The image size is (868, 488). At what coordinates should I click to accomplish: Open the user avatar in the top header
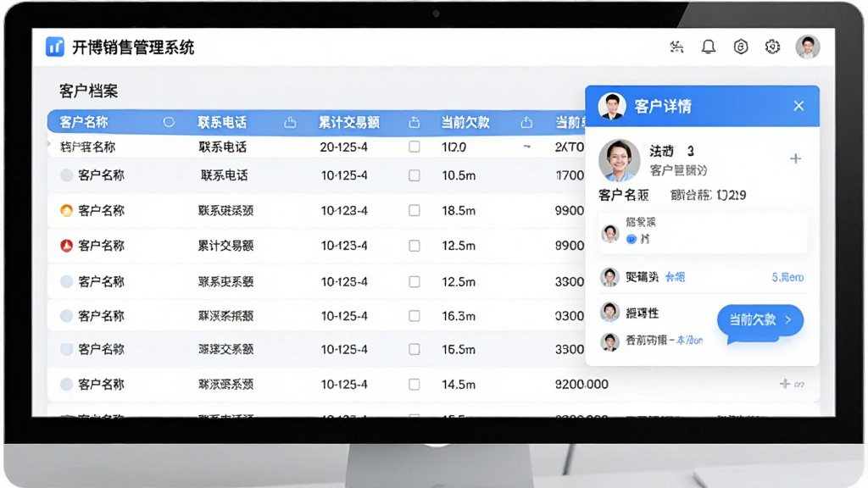coord(808,47)
